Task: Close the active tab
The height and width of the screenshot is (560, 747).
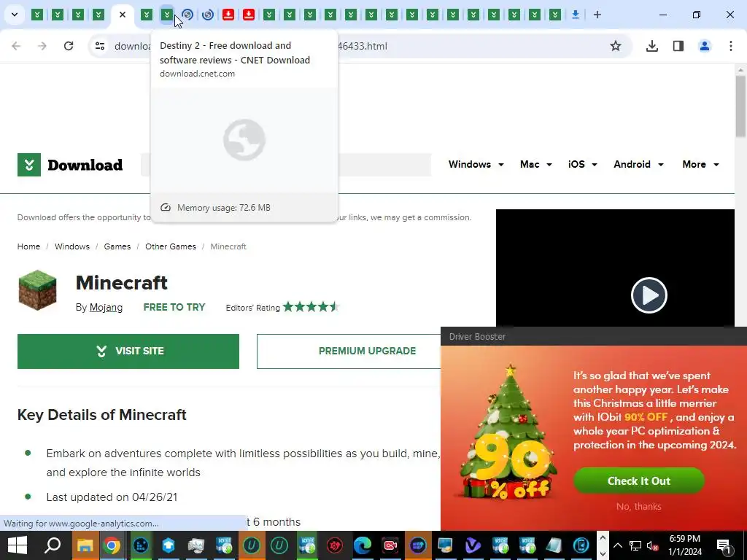Action: [123, 15]
